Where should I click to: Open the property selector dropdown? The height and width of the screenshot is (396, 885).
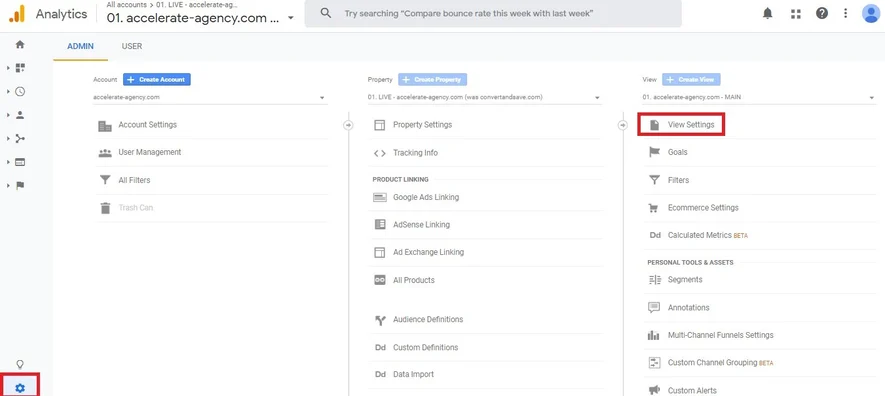tap(485, 97)
